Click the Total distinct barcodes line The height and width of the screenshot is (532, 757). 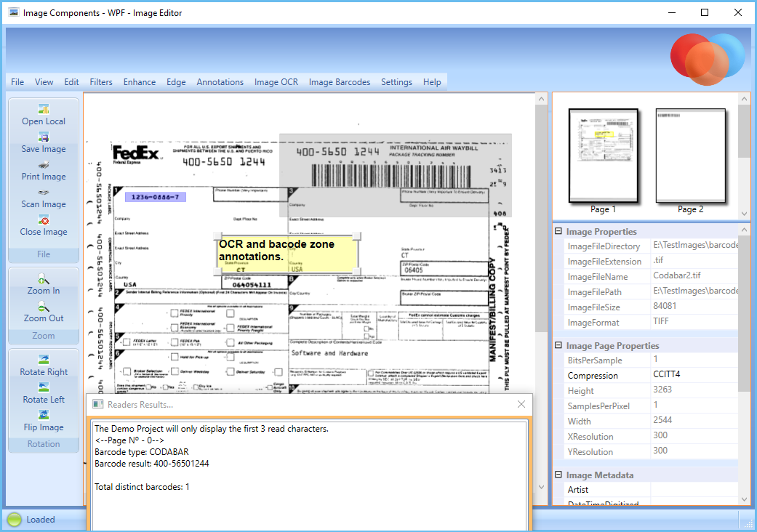point(142,487)
